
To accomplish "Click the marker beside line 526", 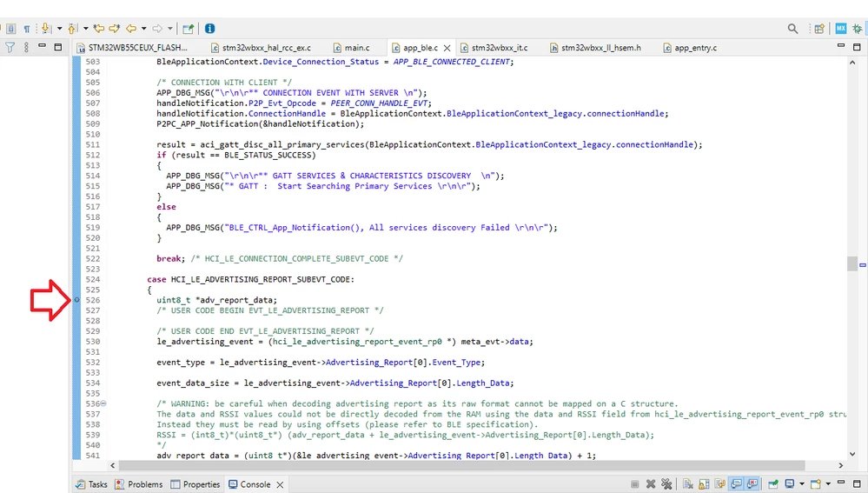I will pos(77,300).
